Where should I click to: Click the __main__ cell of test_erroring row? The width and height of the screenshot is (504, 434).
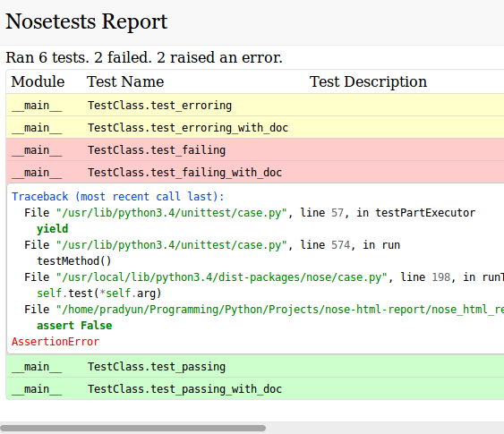[x=37, y=106]
